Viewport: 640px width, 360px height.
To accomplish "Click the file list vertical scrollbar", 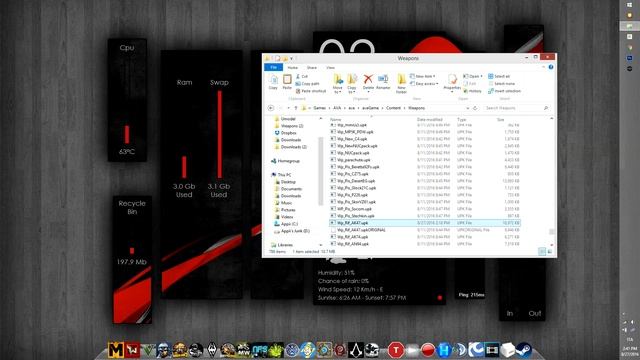I will 551,231.
